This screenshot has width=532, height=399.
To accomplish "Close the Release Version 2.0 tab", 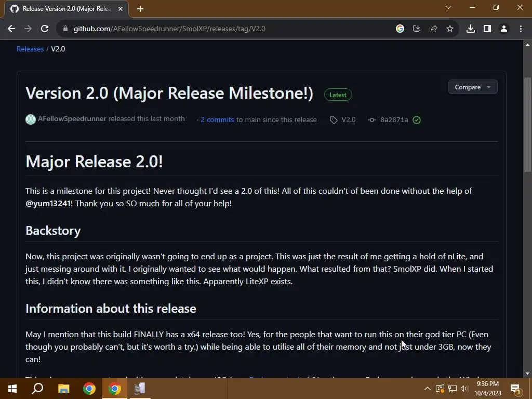I will [x=121, y=9].
